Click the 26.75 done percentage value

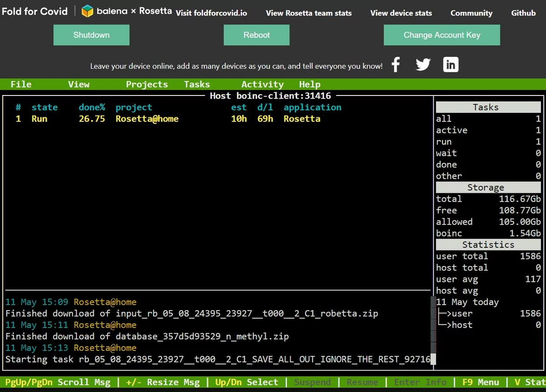(x=92, y=119)
